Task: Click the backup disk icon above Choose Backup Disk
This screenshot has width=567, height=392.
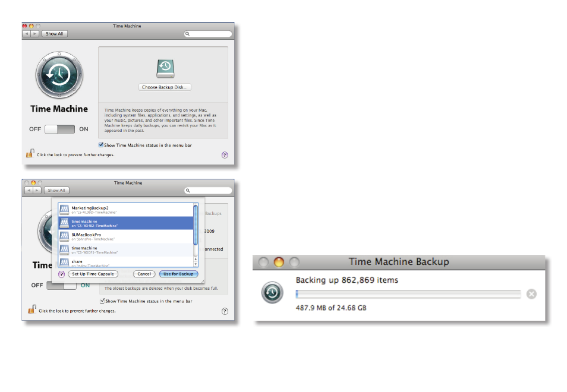Action: coord(165,68)
